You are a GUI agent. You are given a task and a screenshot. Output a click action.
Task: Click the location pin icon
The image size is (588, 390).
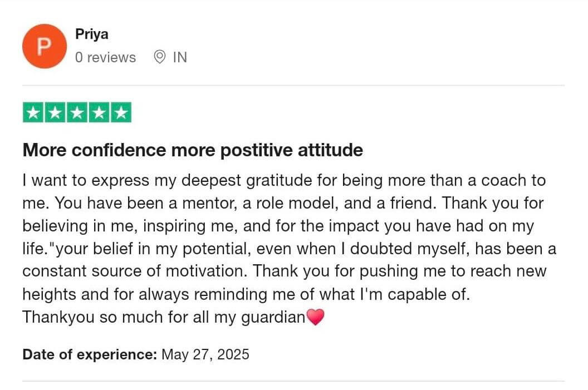(x=159, y=57)
